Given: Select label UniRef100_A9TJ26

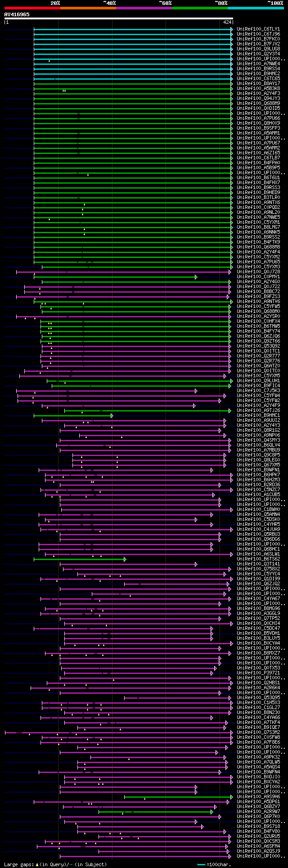Looking at the screenshot, I should (258, 410).
